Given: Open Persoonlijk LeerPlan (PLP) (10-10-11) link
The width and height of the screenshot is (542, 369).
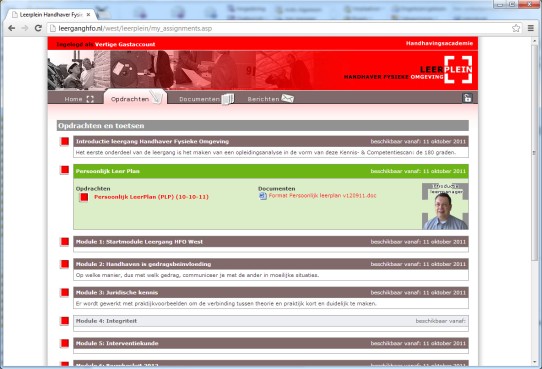Looking at the screenshot, I should (x=151, y=197).
